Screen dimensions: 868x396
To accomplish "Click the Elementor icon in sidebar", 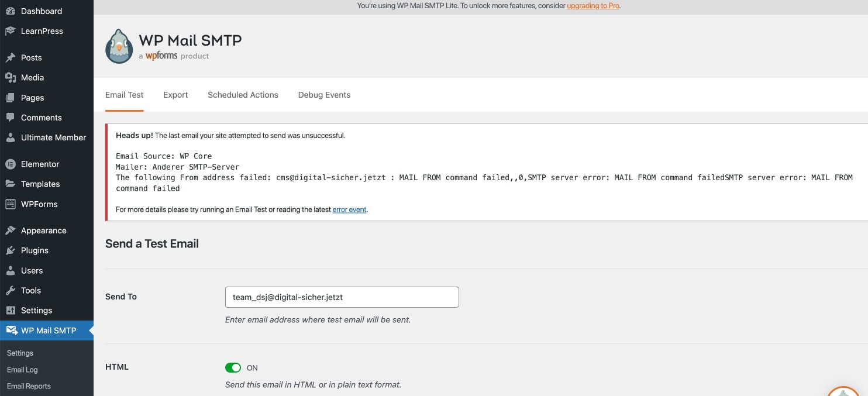I will point(11,164).
